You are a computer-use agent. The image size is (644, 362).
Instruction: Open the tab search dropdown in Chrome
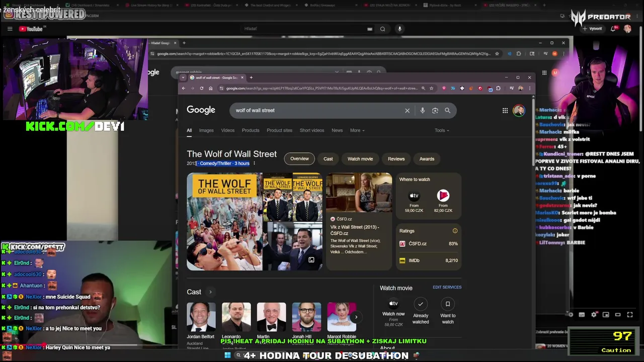point(183,77)
